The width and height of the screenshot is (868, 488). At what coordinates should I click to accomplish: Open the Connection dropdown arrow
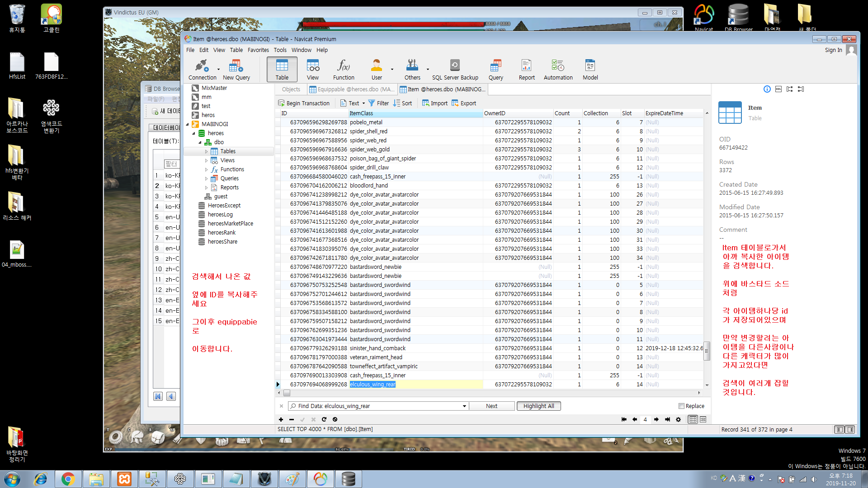(x=218, y=69)
